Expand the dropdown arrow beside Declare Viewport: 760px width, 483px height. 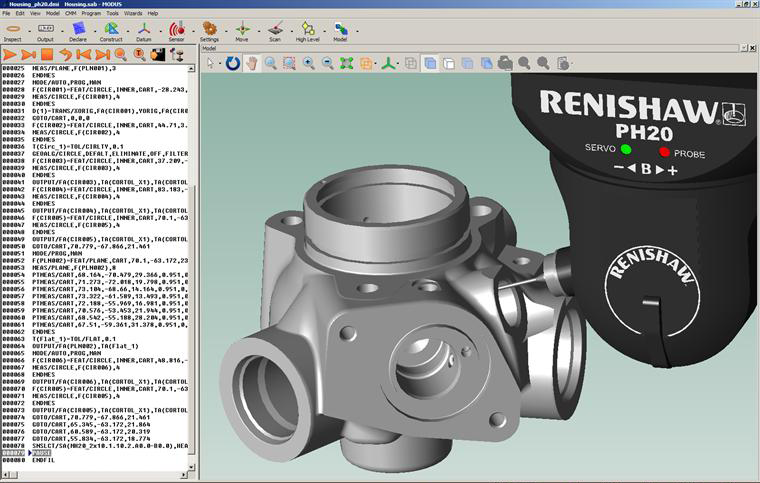[x=95, y=31]
